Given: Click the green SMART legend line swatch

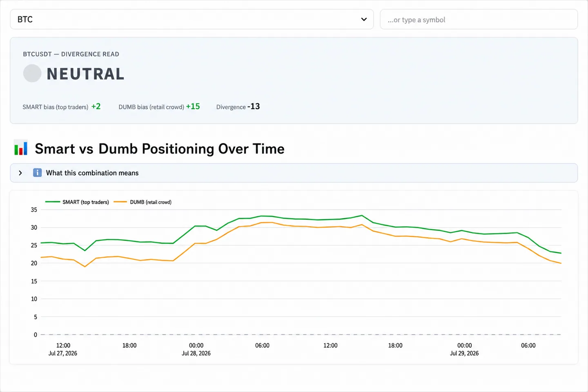Looking at the screenshot, I should pyautogui.click(x=53, y=202).
